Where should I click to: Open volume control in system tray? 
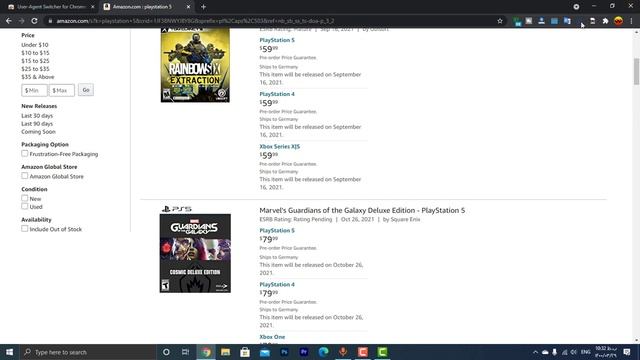point(573,352)
